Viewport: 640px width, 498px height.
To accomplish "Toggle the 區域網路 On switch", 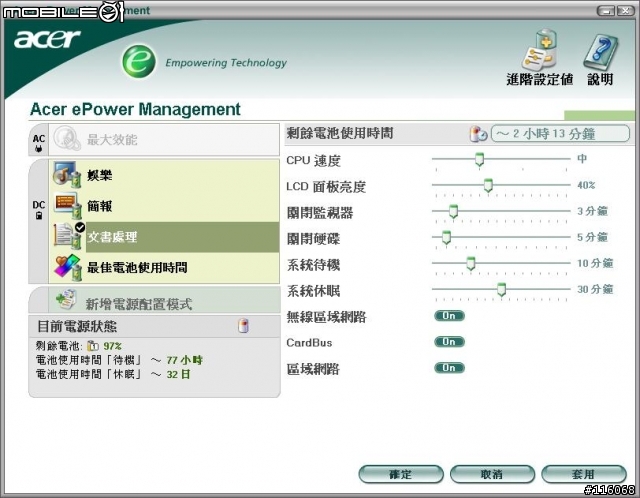I will (x=449, y=368).
